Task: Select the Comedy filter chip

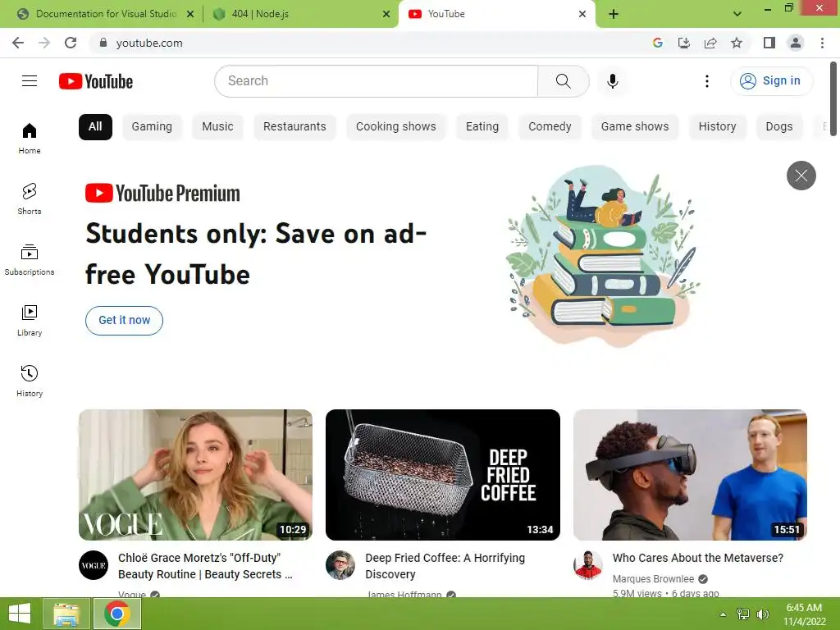Action: [x=550, y=127]
